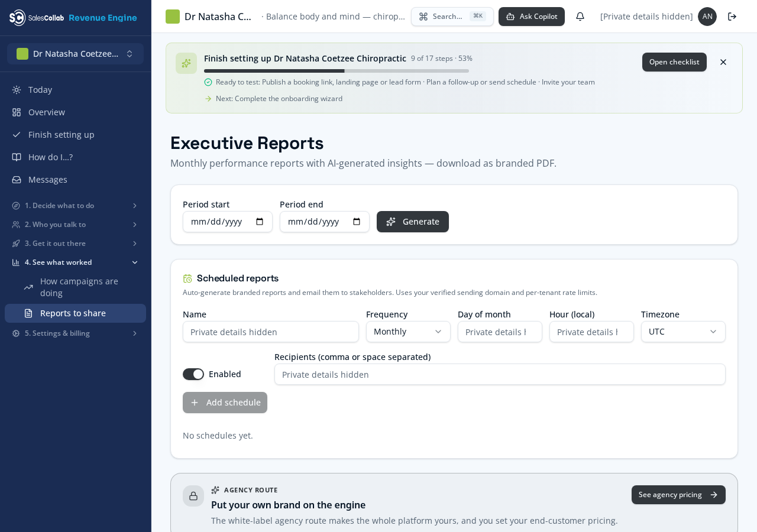Screen dimensions: 757x532
Task: Open Messages from the sidebar
Action: (76, 180)
